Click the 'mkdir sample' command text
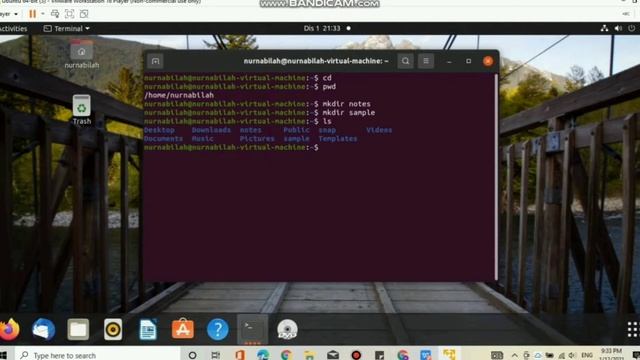 tap(349, 113)
